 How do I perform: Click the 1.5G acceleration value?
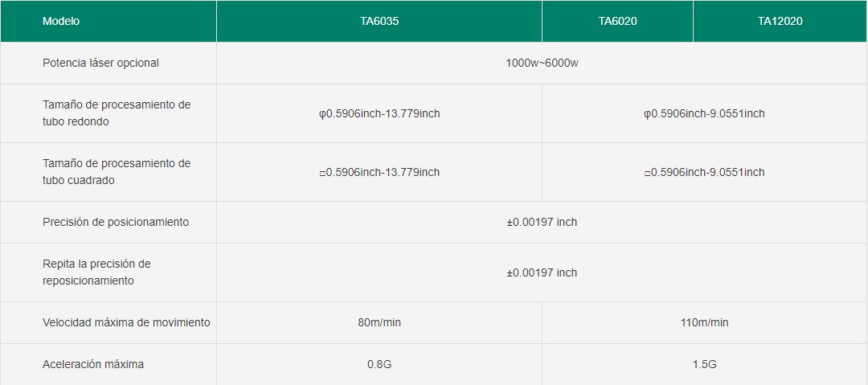705,364
